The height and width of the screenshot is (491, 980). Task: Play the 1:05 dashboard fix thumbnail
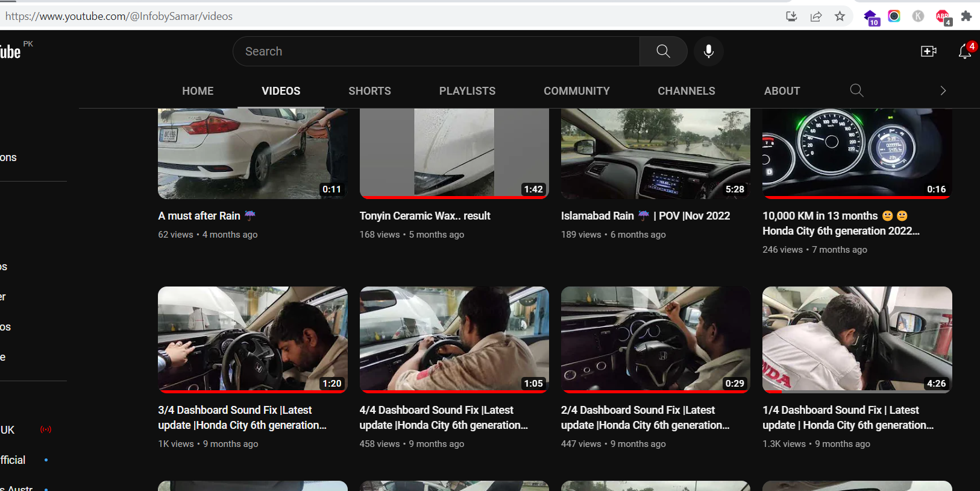[454, 340]
